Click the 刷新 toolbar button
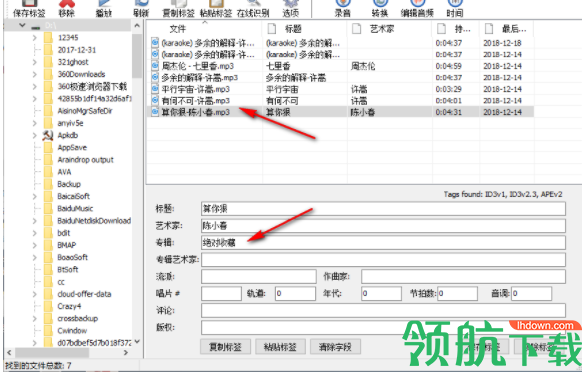The image size is (582, 373). pos(141,9)
